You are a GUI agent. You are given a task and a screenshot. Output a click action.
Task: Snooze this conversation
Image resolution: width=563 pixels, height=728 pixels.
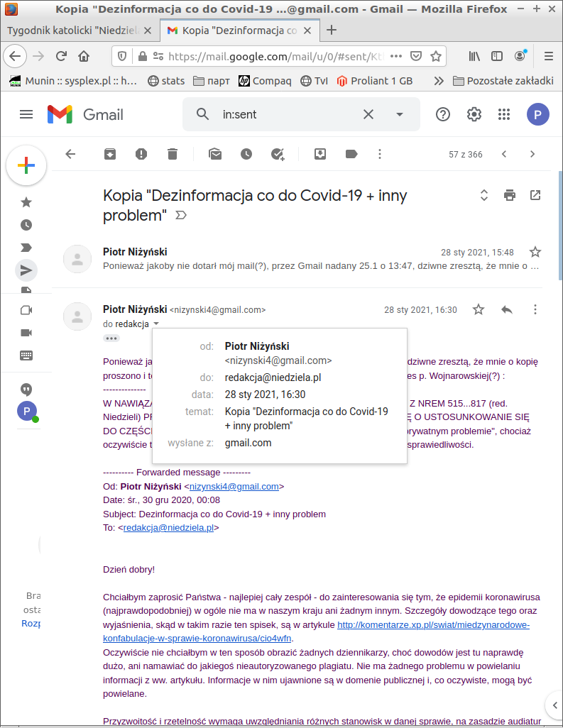point(246,154)
